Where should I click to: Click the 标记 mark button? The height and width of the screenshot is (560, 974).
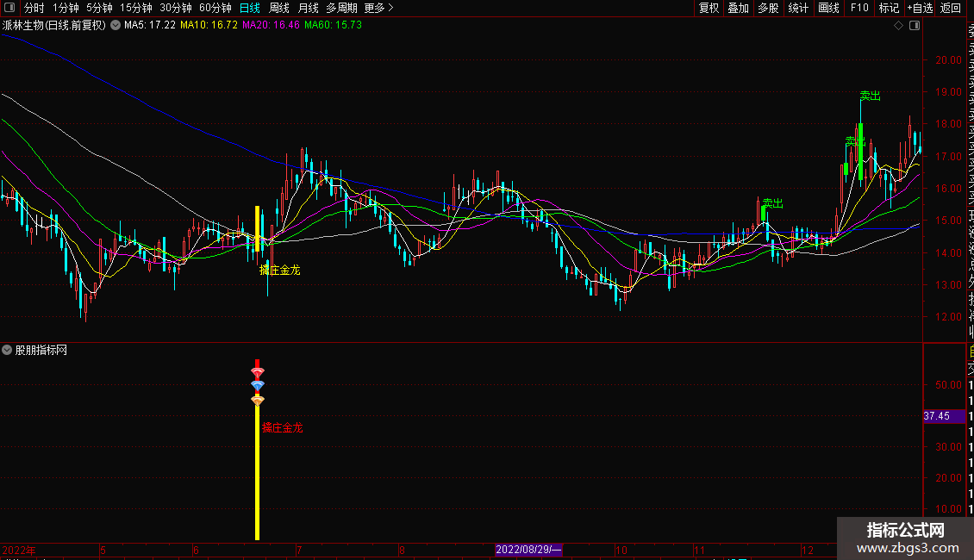point(889,8)
